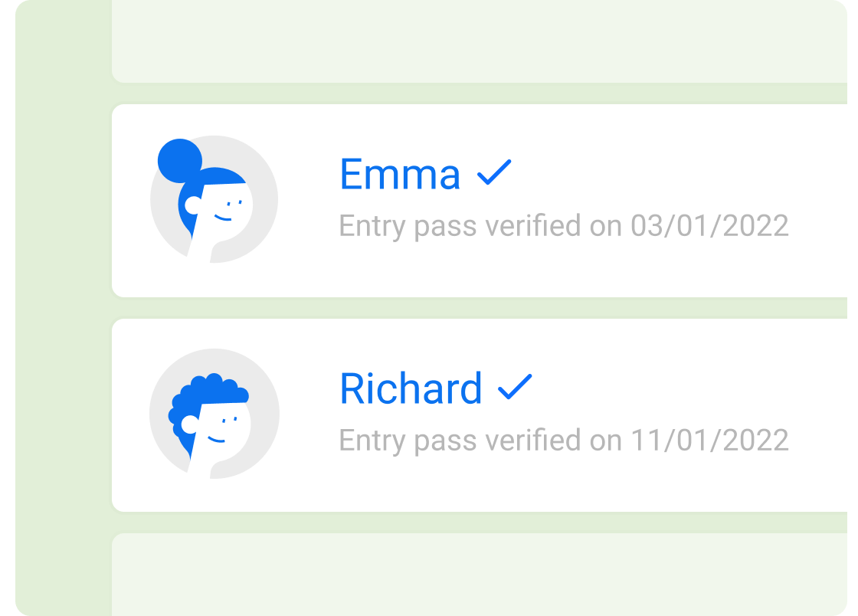The width and height of the screenshot is (858, 616).
Task: Select Emma's entry pass verified status text
Action: [x=563, y=226]
